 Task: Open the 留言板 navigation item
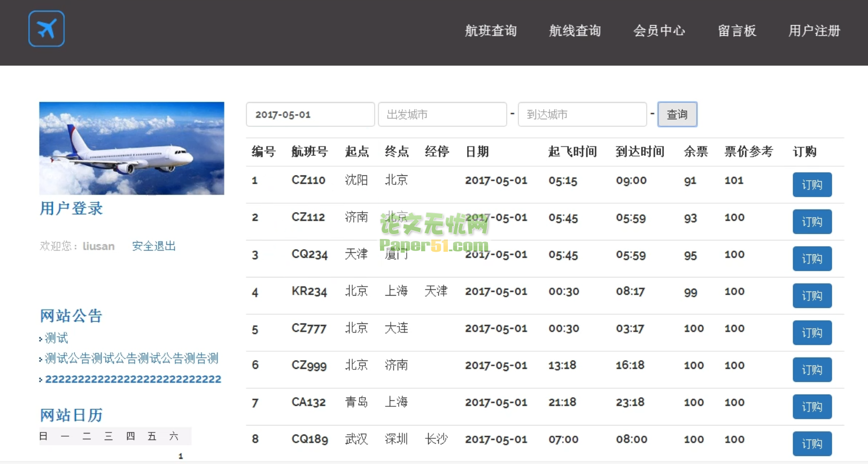click(737, 31)
